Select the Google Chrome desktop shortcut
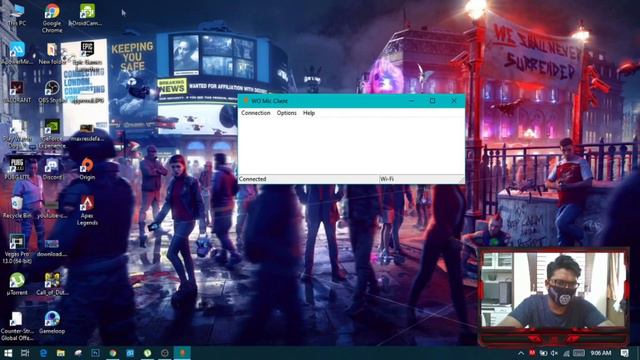Viewport: 640px width, 360px height. pyautogui.click(x=52, y=18)
